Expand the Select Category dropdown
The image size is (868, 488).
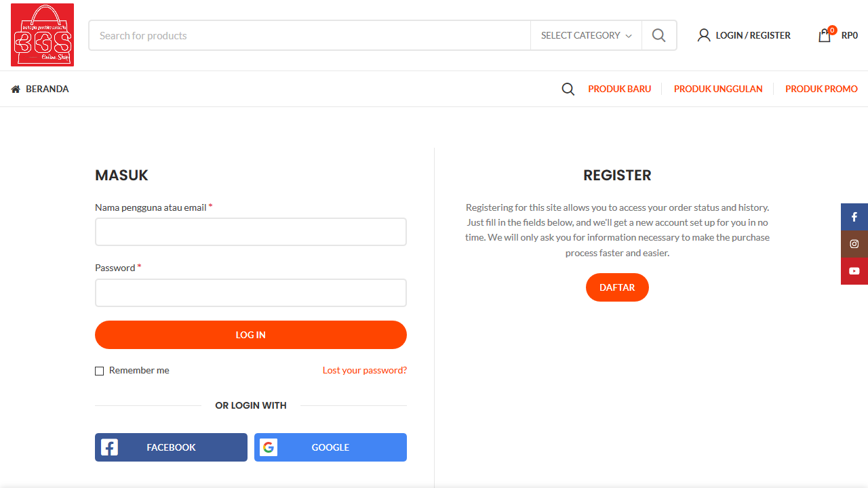tap(586, 35)
